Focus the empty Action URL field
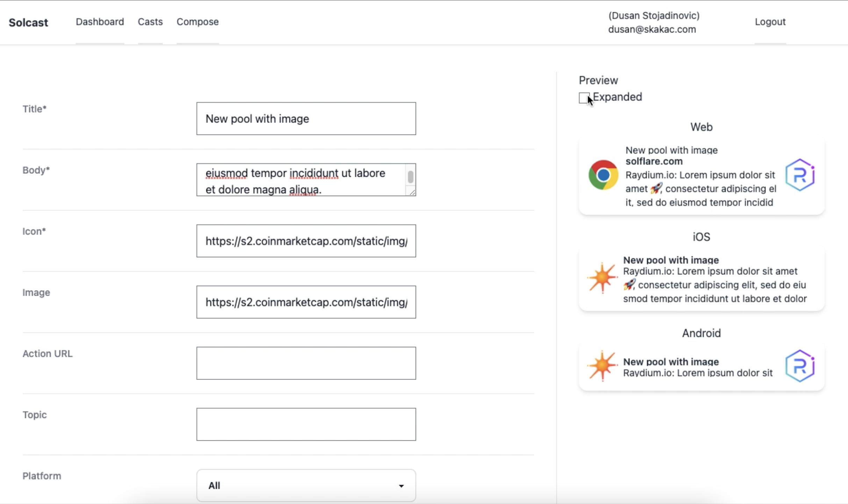 coord(306,363)
